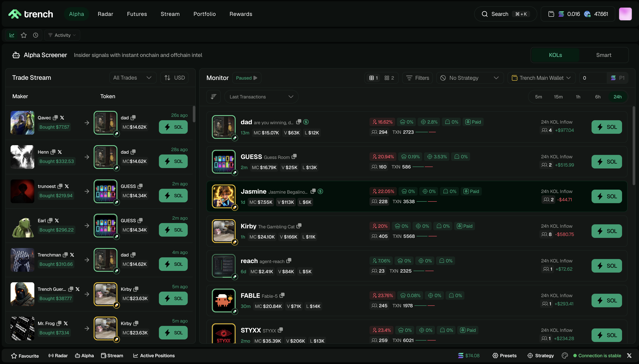Open the history clock icon in the sub-toolbar
Viewport: 639px width, 364px height.
pos(36,35)
